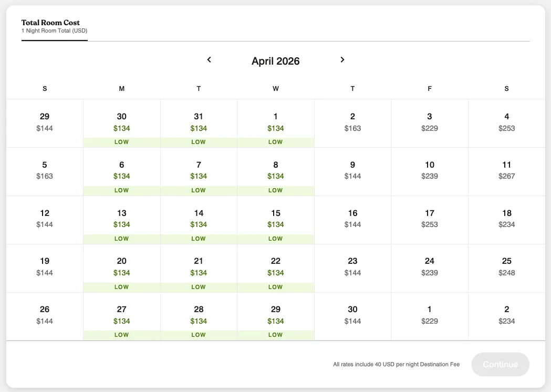Select April 25 at $248

point(506,268)
